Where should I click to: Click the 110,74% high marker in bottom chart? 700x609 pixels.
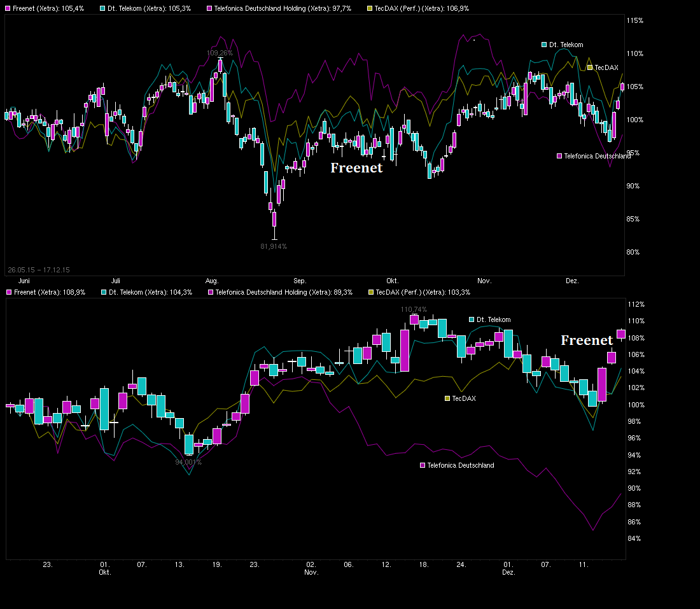click(414, 309)
